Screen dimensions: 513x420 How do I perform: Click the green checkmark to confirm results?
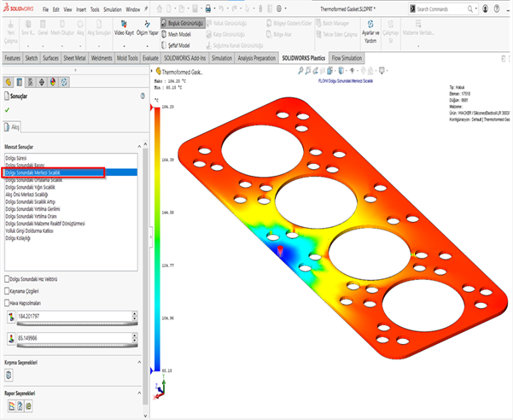[x=7, y=109]
